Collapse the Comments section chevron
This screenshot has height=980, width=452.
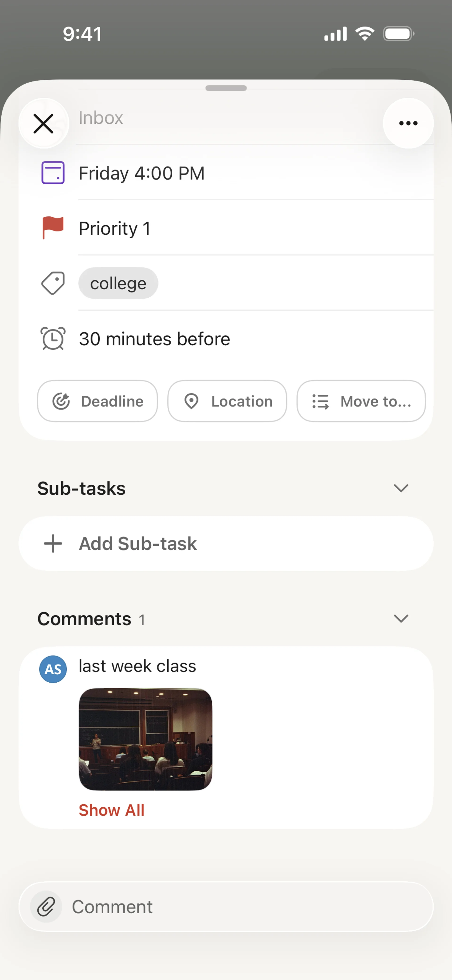tap(401, 618)
